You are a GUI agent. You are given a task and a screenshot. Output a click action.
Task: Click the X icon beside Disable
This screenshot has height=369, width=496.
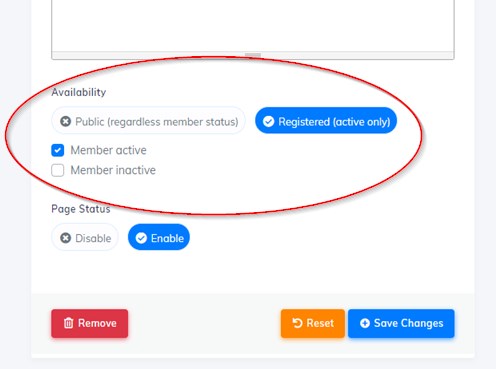[65, 238]
